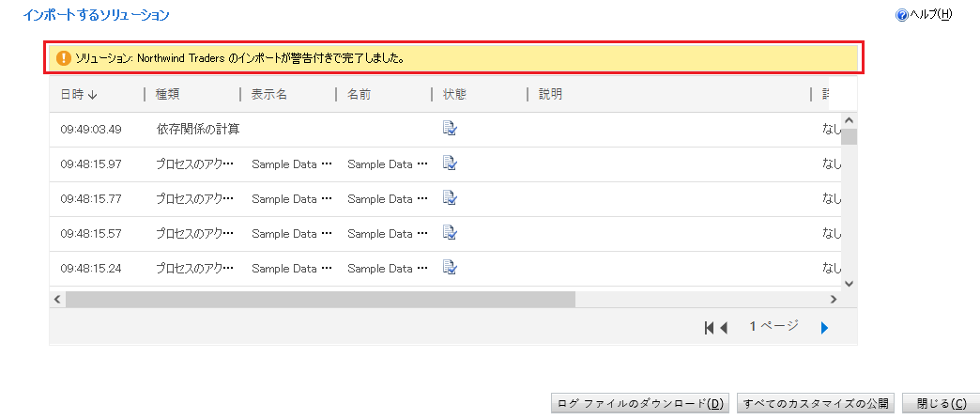This screenshot has width=980, height=420.
Task: Click the 説明 column header
Action: (x=551, y=95)
